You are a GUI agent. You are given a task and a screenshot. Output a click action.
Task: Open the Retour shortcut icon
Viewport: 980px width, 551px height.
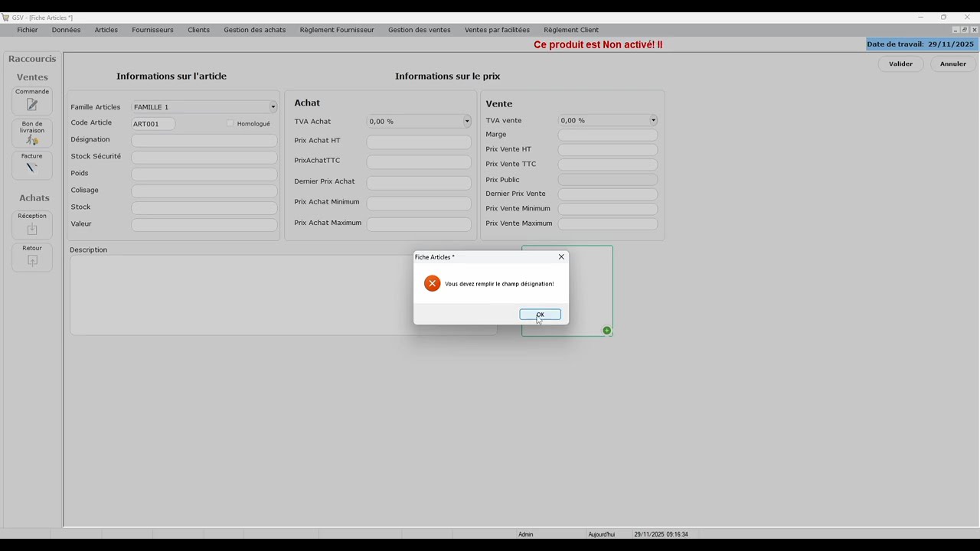pos(32,257)
